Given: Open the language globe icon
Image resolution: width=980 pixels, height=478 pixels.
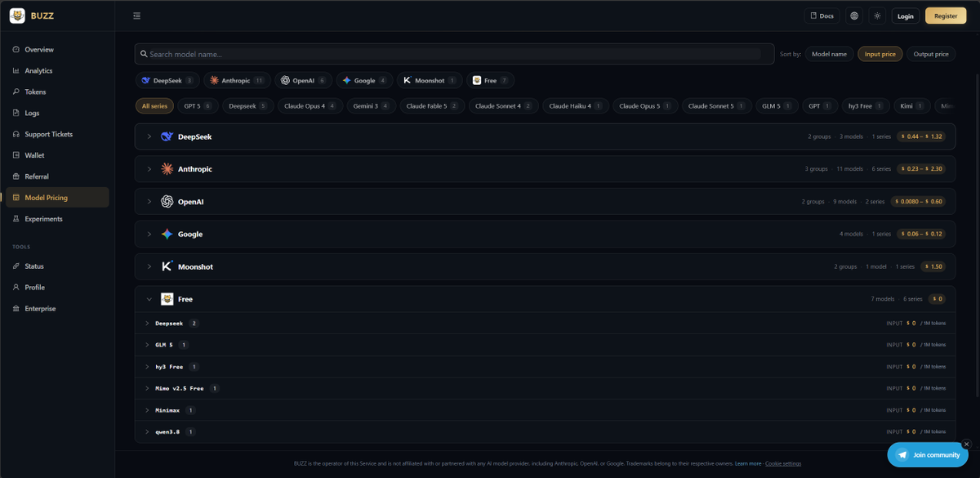Looking at the screenshot, I should (x=854, y=16).
